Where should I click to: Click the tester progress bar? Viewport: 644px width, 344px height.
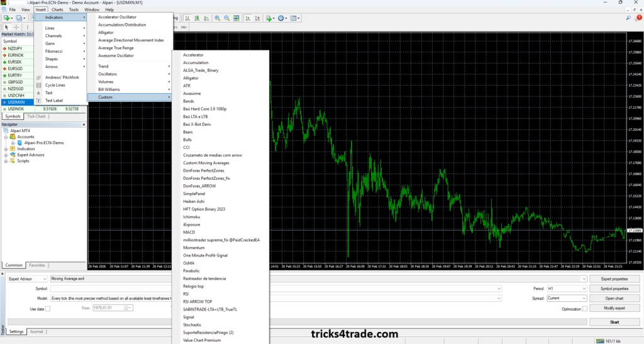(x=297, y=322)
